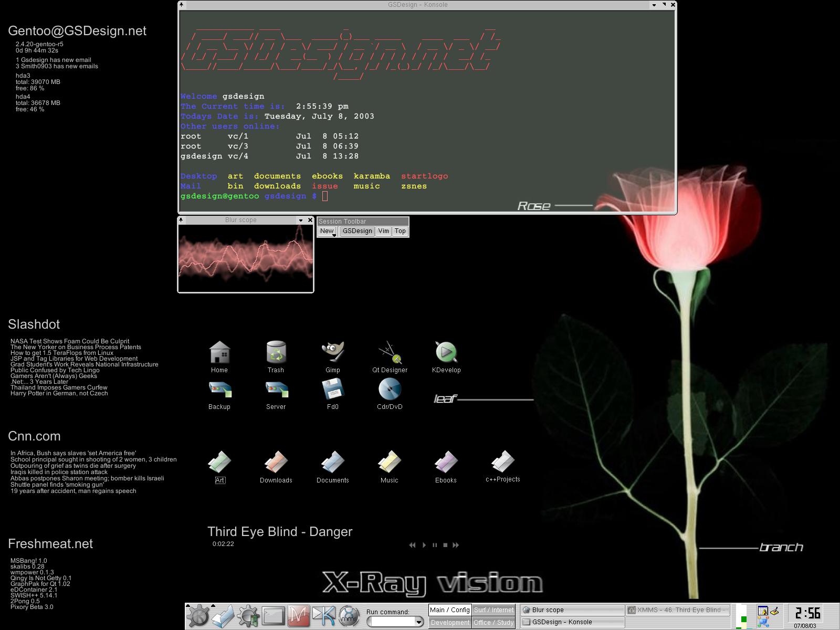840x630 pixels.
Task: Open the Downloads folder icon
Action: [276, 467]
